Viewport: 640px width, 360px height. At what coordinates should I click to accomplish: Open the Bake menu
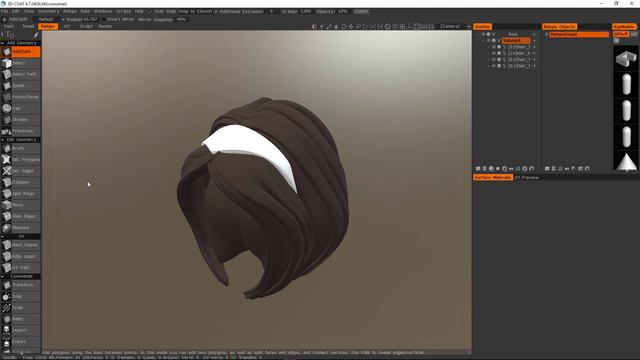[85, 11]
